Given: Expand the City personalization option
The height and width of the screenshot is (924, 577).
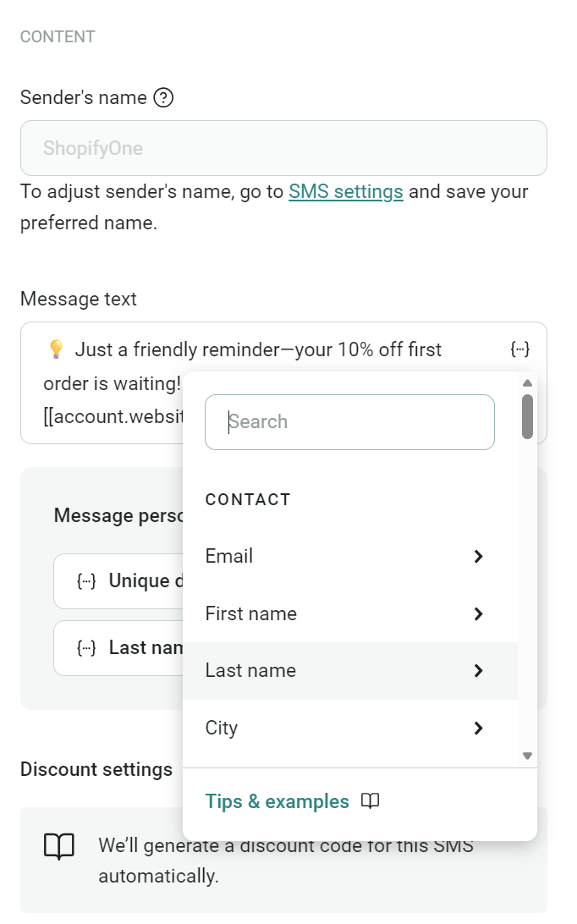Looking at the screenshot, I should [x=478, y=728].
